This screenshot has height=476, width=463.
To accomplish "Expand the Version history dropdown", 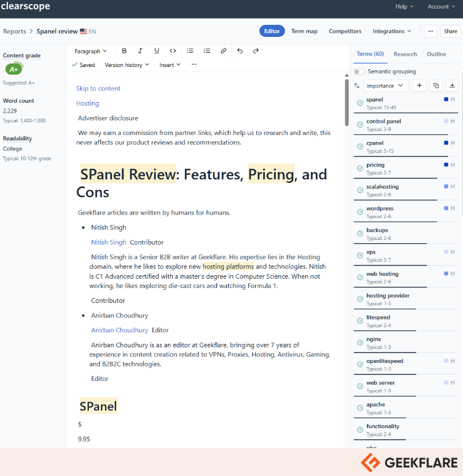I will (126, 65).
